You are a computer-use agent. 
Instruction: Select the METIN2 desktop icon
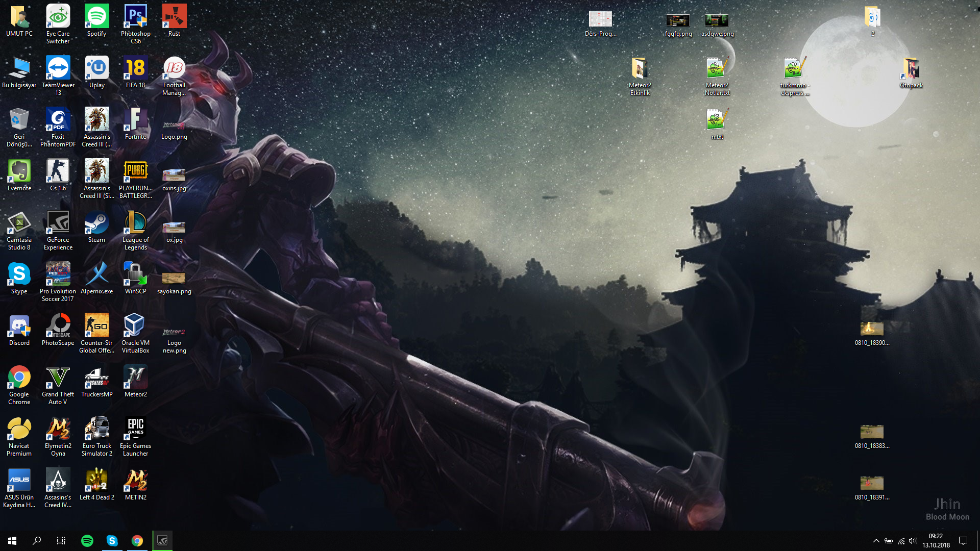click(x=135, y=484)
